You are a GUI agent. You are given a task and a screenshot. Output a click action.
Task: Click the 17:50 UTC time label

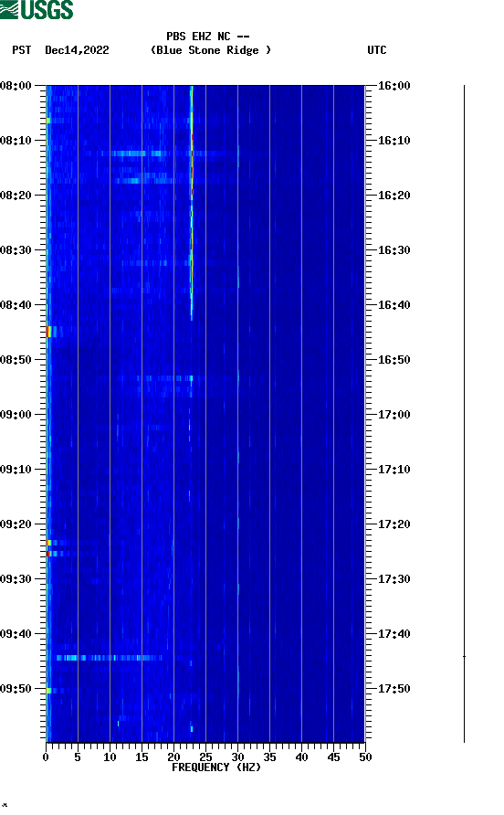point(394,689)
